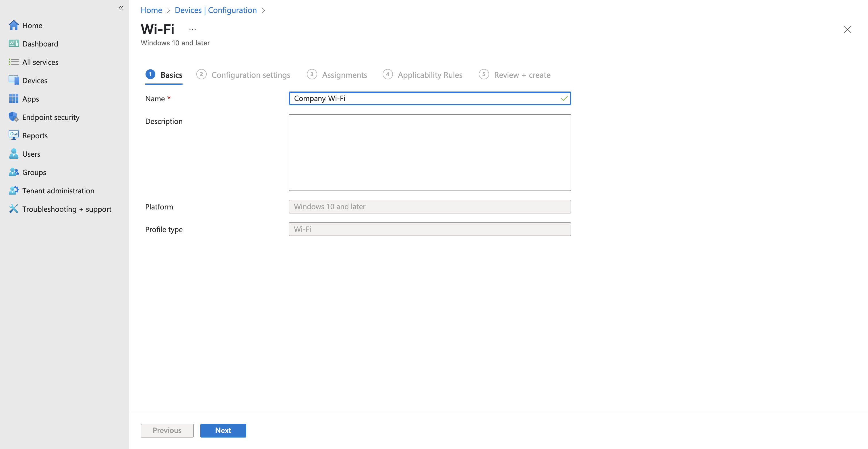
Task: Click the 'Windows 10 and later' subtitle
Action: tap(175, 43)
